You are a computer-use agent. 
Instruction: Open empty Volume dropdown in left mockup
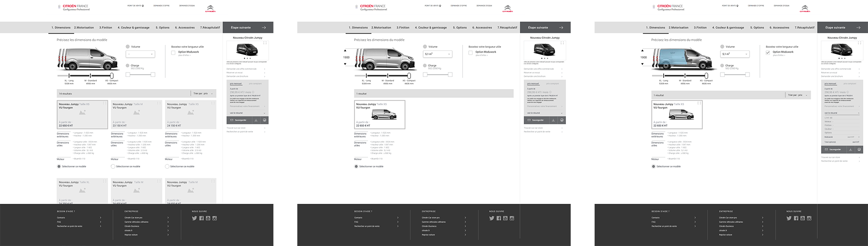tap(140, 54)
